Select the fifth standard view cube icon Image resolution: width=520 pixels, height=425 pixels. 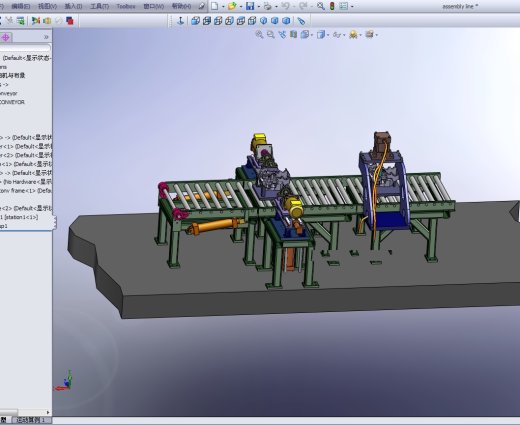point(241,21)
